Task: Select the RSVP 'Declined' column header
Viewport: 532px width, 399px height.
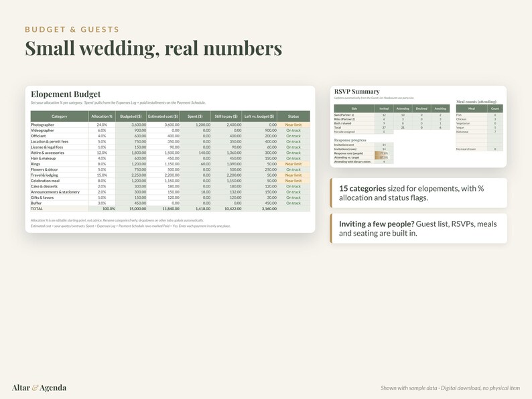Action: 421,108
